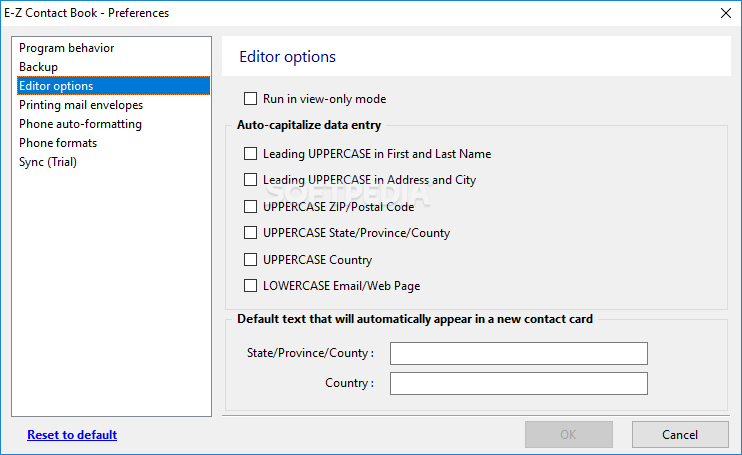Screen dimensions: 742x455
Task: Focus the Country default text field
Action: [519, 384]
